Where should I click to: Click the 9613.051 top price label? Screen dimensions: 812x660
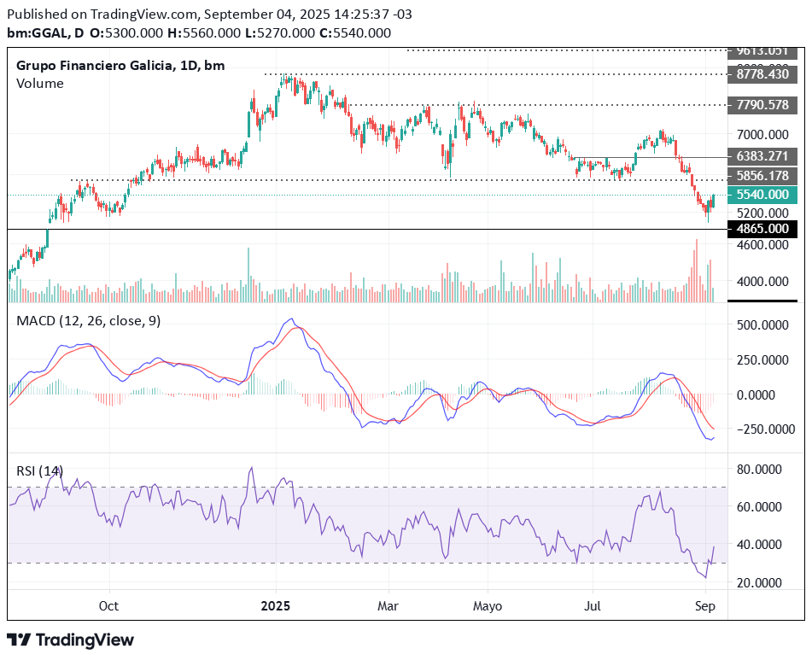point(762,50)
